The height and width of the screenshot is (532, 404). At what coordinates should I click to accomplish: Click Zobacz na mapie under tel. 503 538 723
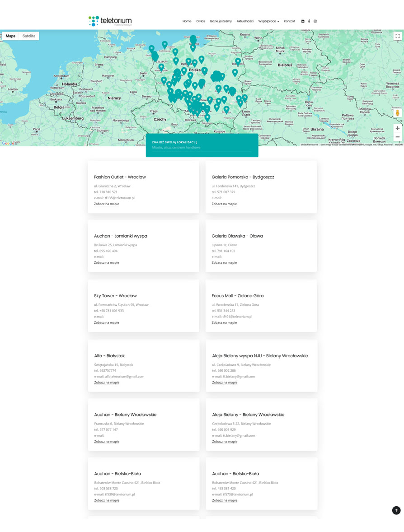107,500
